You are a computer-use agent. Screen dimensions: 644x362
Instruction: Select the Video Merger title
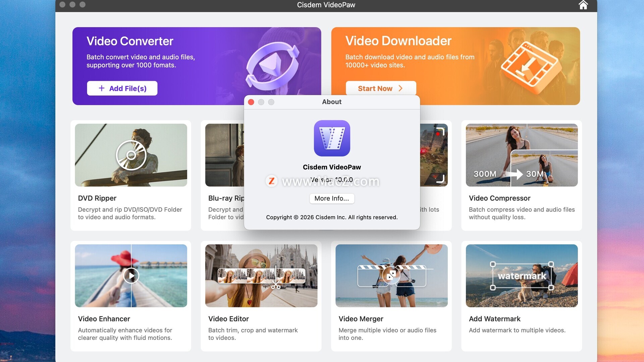click(361, 319)
